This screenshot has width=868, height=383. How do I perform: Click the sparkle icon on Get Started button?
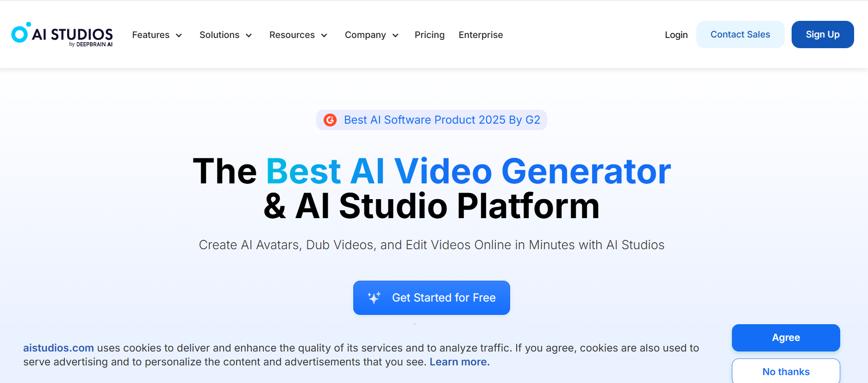tap(374, 298)
